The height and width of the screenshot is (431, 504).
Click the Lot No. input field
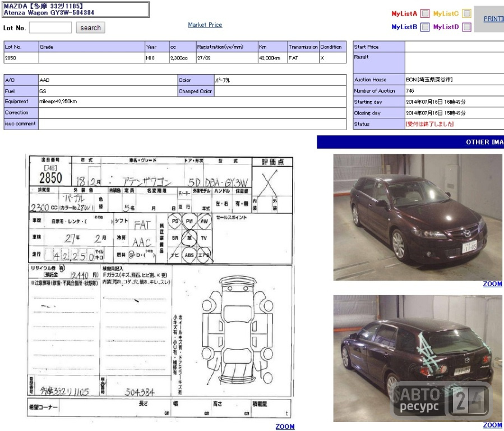[50, 27]
